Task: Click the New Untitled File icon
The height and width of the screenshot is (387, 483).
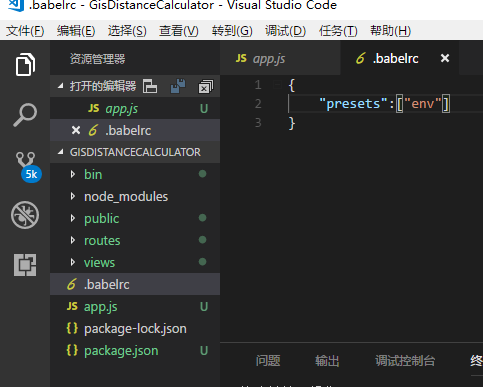Action: point(150,86)
